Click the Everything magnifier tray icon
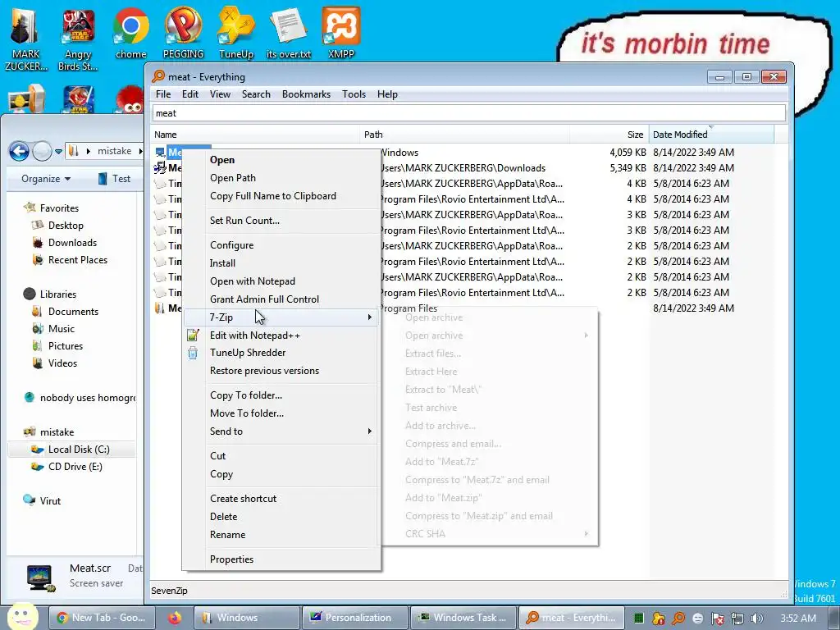 point(678,619)
